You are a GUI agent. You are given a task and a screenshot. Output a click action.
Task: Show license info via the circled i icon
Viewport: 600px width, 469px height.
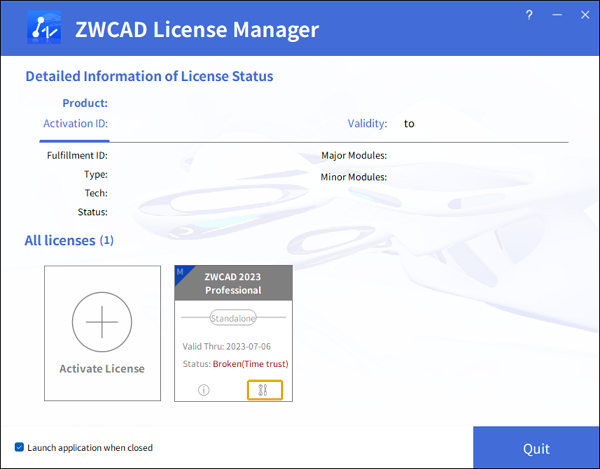[x=204, y=390]
